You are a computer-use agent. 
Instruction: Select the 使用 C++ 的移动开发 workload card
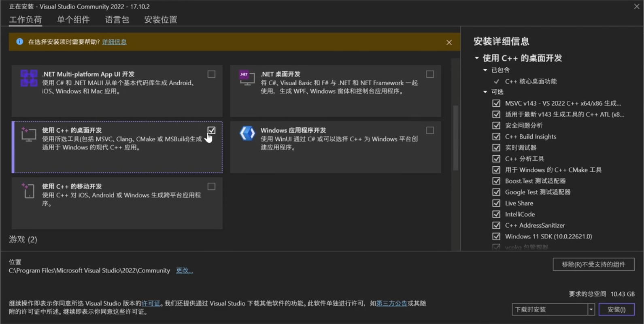coord(117,203)
